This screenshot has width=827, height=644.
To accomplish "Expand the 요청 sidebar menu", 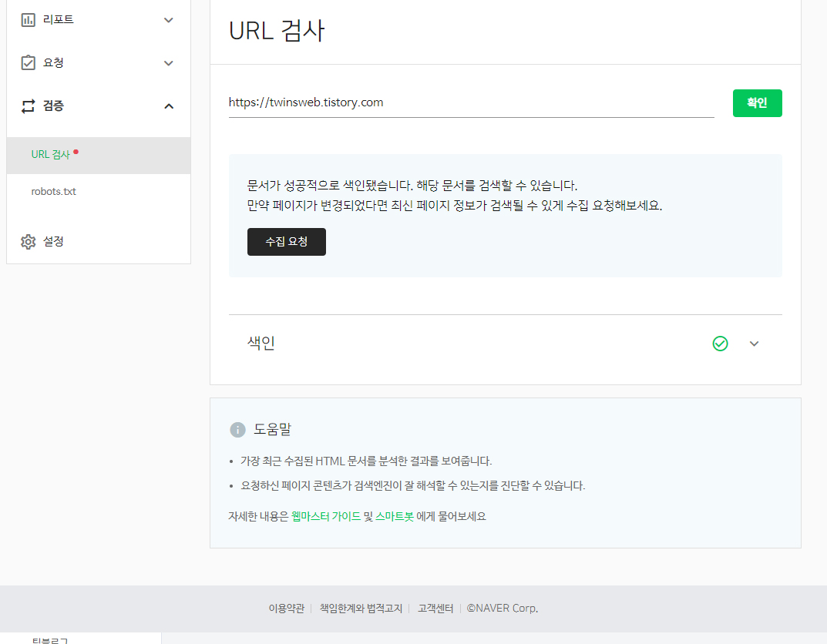I will 168,62.
